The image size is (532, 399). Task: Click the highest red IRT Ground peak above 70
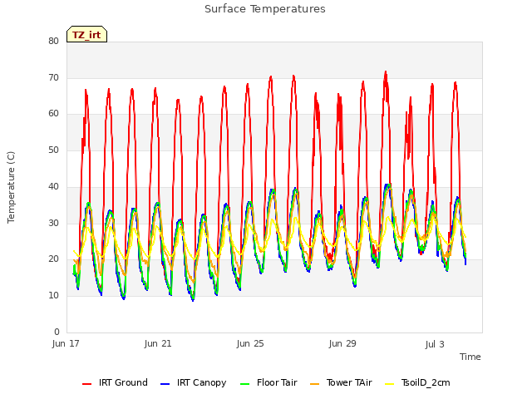(x=386, y=72)
